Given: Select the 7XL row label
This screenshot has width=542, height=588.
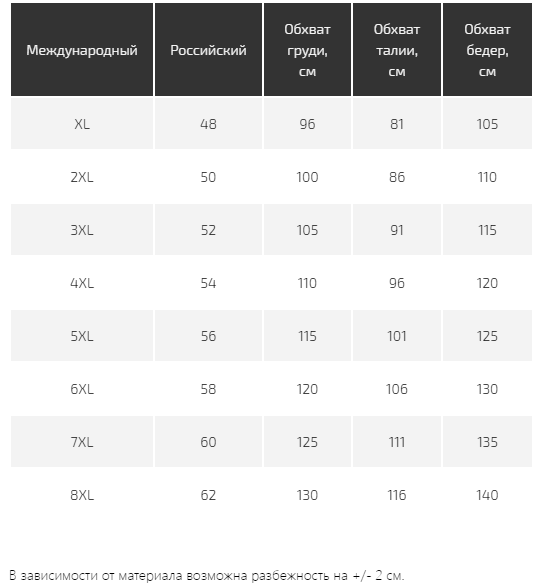Looking at the screenshot, I should (82, 442).
